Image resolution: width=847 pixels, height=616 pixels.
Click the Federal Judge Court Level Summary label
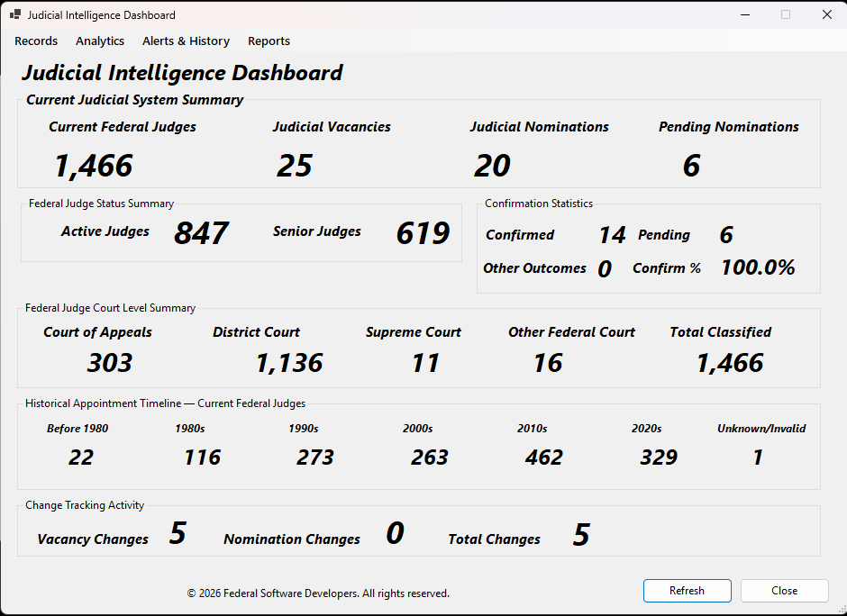(x=110, y=308)
